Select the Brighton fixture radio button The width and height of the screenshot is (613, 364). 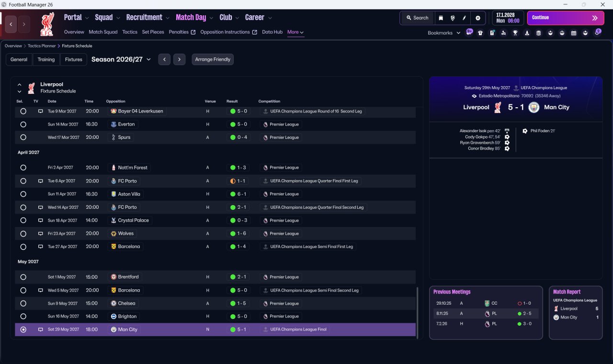click(23, 317)
